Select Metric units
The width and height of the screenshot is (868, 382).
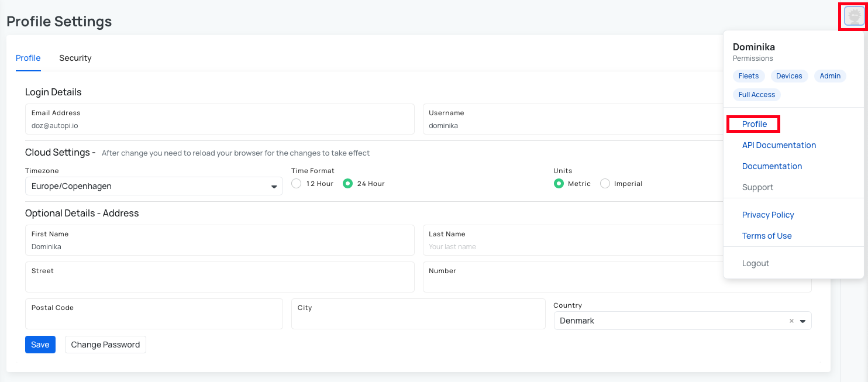click(x=559, y=183)
